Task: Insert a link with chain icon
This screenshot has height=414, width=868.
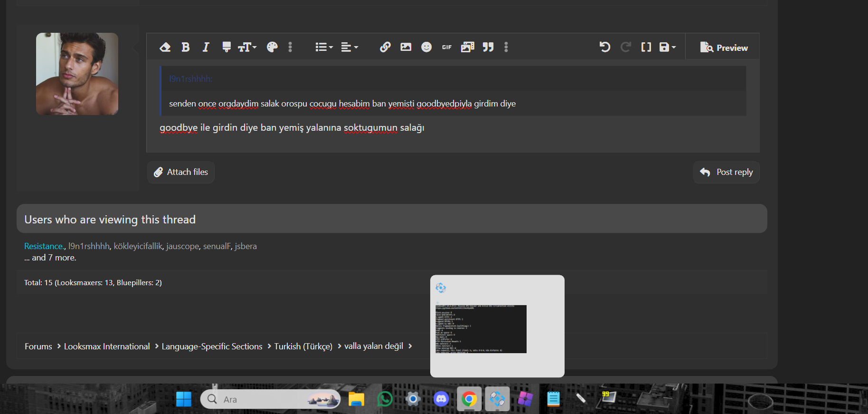Action: 385,47
